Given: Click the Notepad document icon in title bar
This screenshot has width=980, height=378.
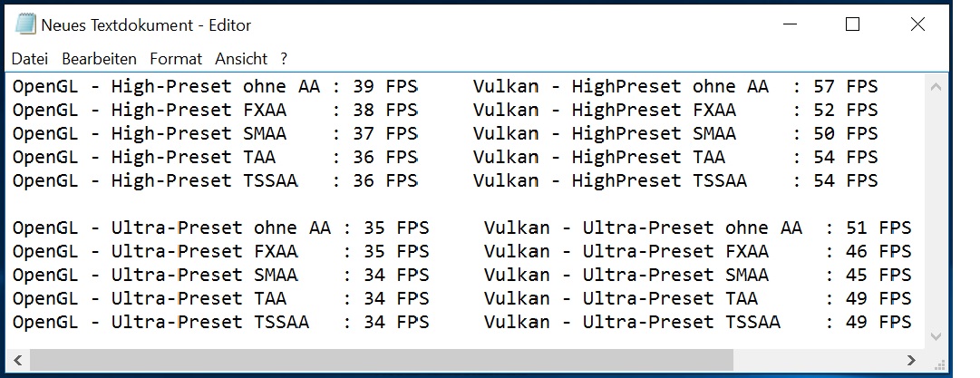Looking at the screenshot, I should click(25, 24).
